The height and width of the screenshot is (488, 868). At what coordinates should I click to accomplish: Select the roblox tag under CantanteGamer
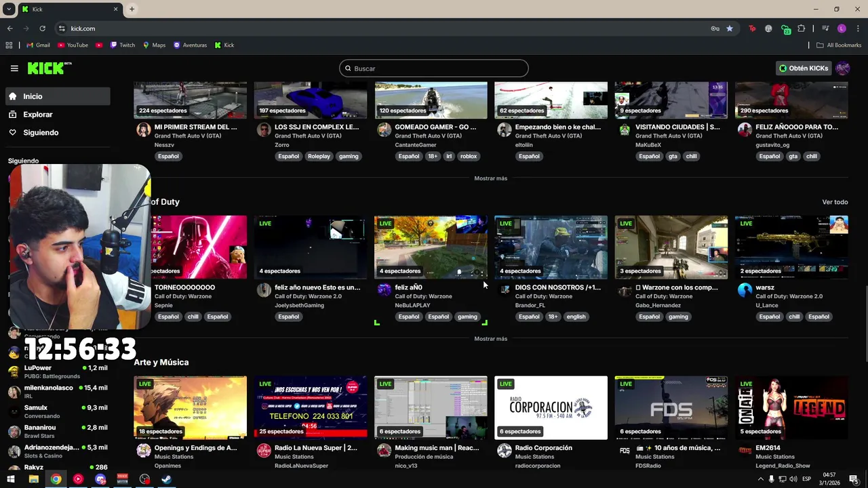(x=469, y=157)
